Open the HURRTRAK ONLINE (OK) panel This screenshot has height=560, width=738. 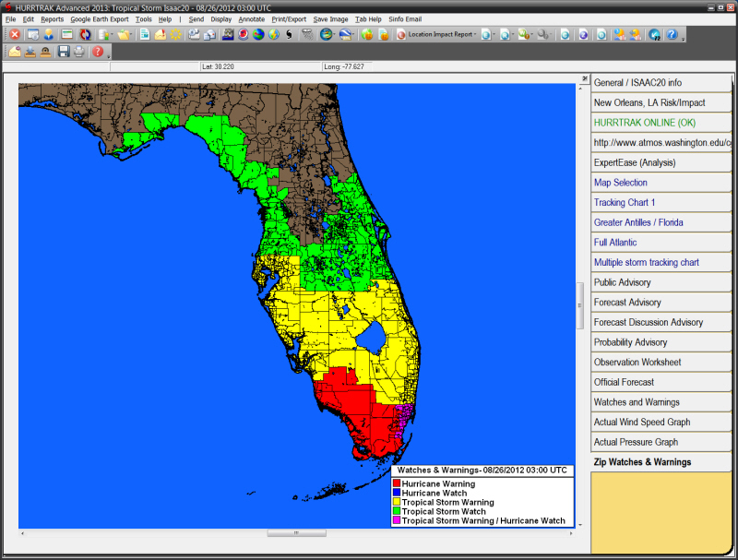pos(661,123)
